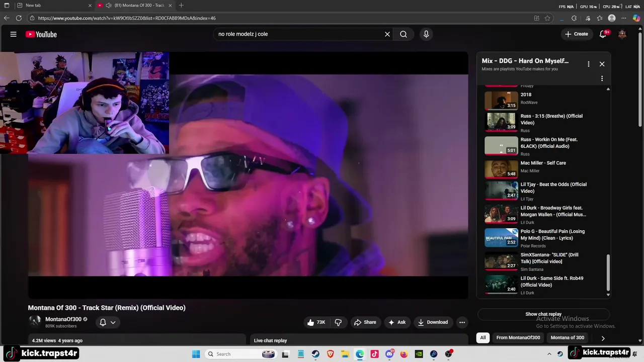Add page to favorites star icon

pyautogui.click(x=548, y=18)
